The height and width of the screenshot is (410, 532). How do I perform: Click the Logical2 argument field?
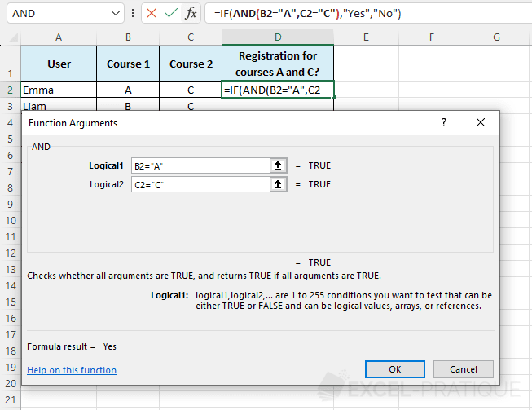(x=200, y=184)
